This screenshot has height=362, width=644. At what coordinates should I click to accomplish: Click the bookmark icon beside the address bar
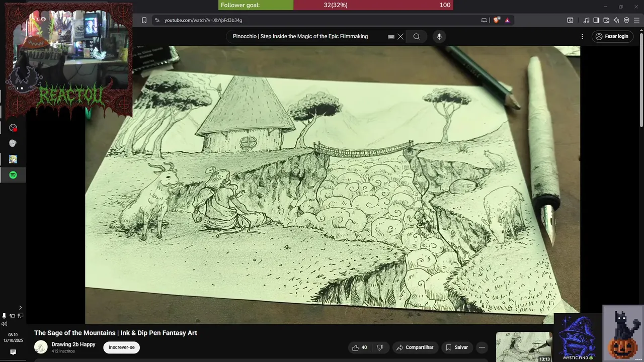pos(144,20)
